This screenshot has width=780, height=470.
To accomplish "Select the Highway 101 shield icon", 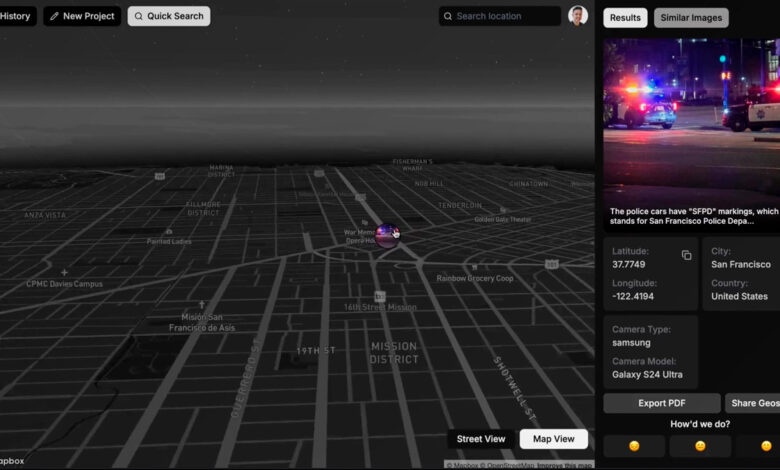I will [x=552, y=264].
